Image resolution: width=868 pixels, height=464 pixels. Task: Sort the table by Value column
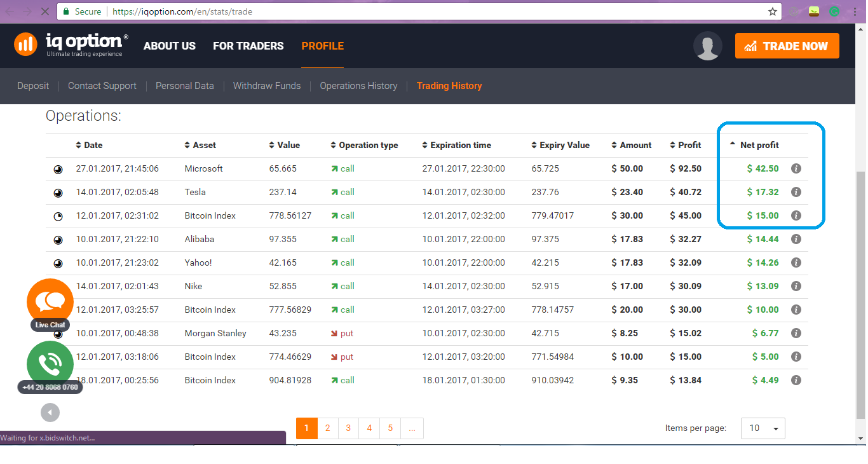284,145
